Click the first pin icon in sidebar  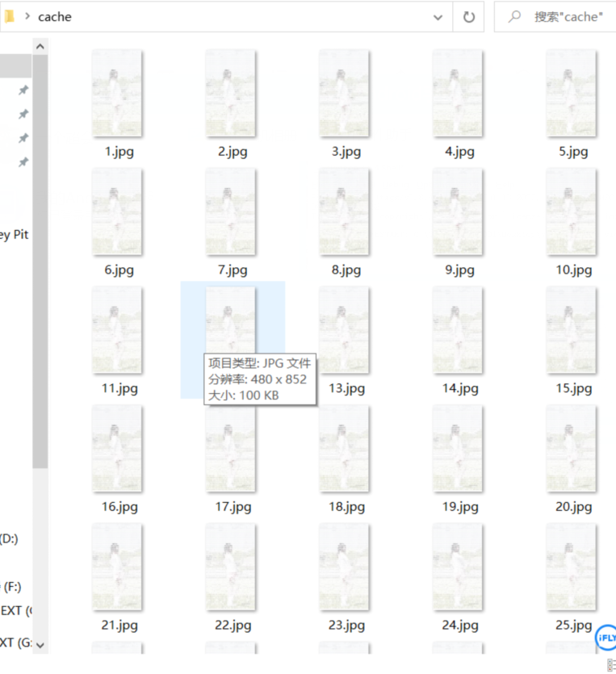pyautogui.click(x=23, y=90)
